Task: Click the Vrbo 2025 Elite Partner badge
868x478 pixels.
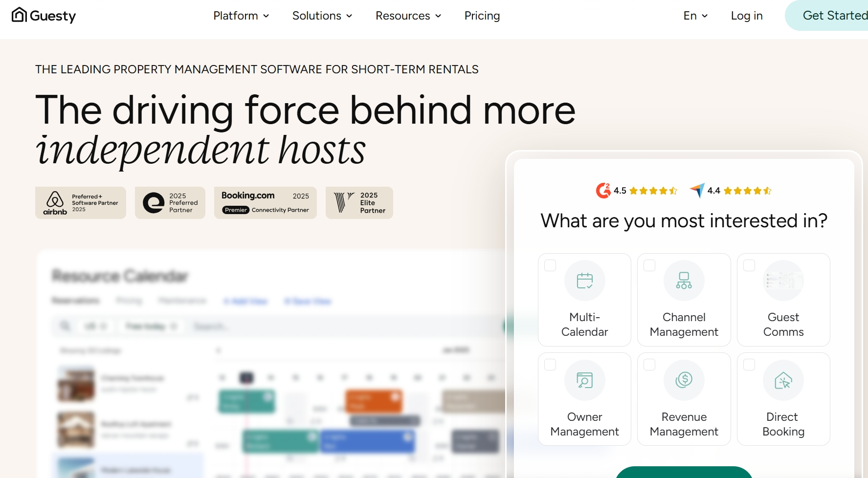Action: tap(359, 203)
